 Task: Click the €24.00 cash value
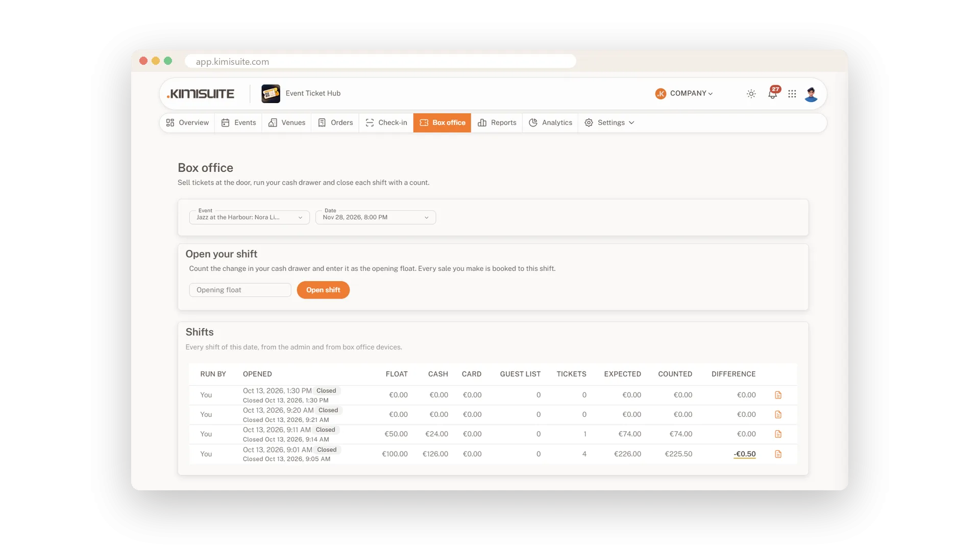[x=436, y=434]
